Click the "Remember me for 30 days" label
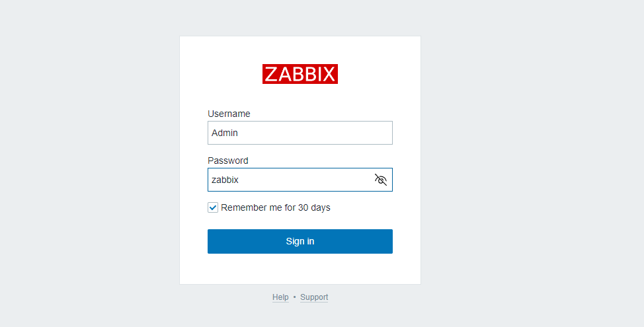This screenshot has height=327, width=644. coord(275,207)
